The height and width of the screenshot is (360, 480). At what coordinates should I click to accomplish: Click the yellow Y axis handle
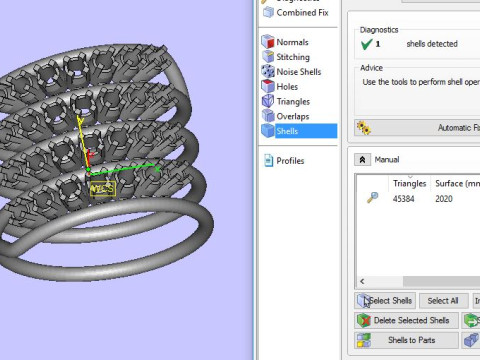(x=79, y=120)
